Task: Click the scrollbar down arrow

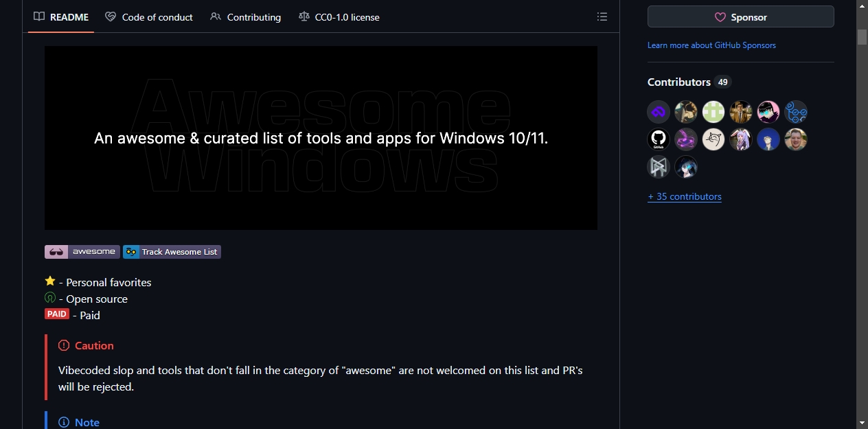Action: click(862, 423)
